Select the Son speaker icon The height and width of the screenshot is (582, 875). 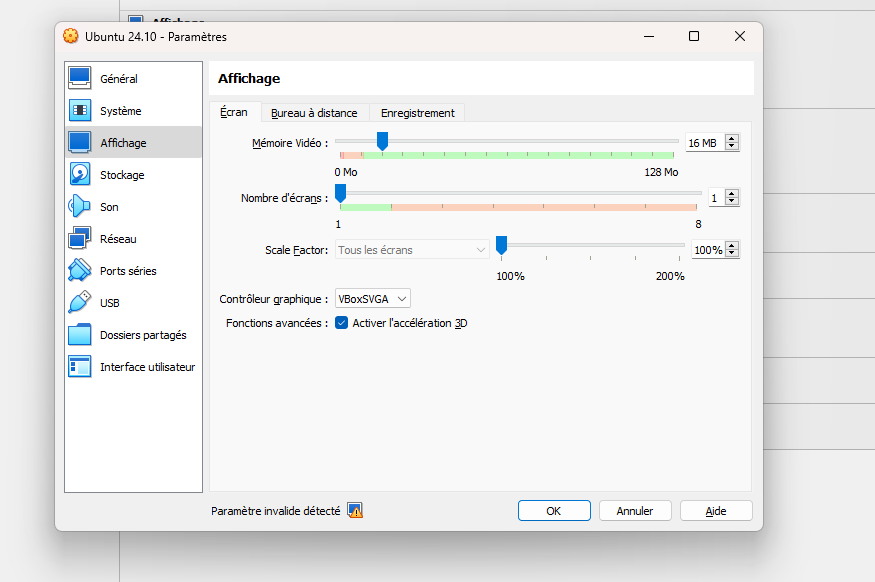pos(80,206)
